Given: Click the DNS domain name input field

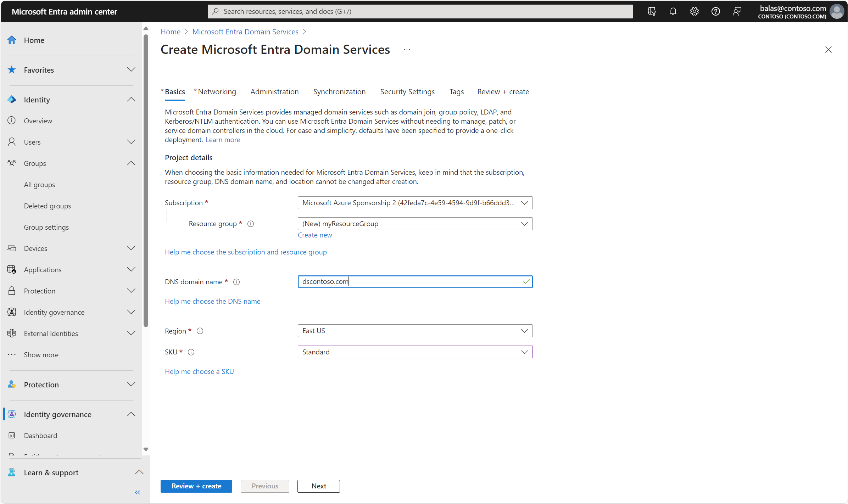Looking at the screenshot, I should pyautogui.click(x=415, y=281).
